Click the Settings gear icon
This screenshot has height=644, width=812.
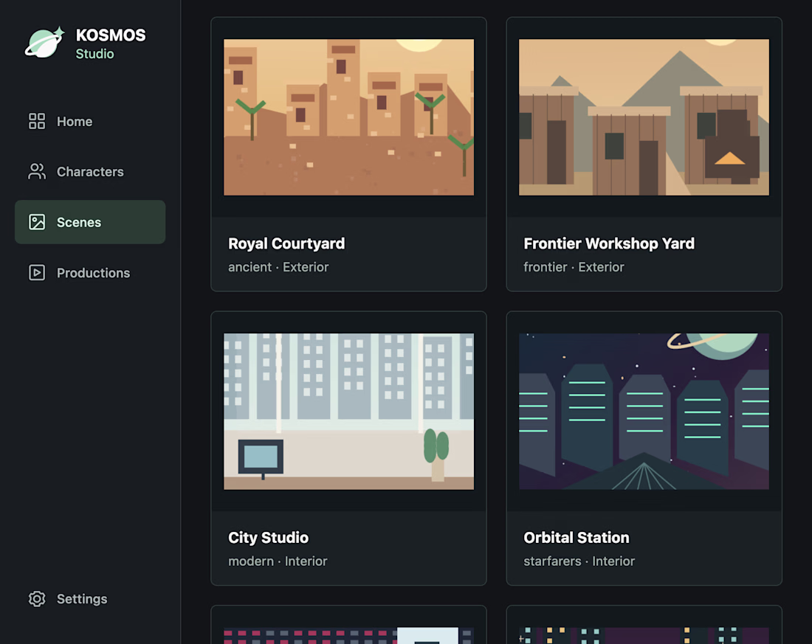pyautogui.click(x=37, y=599)
